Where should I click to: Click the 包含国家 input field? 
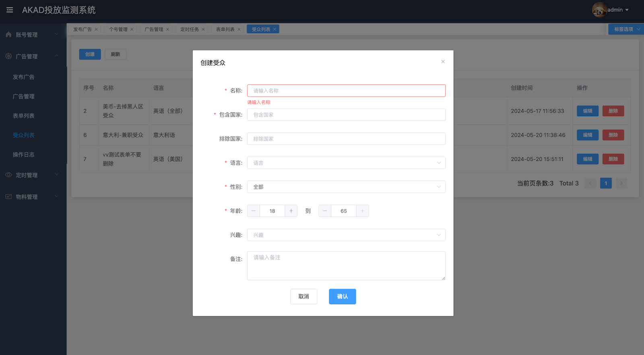click(x=346, y=115)
